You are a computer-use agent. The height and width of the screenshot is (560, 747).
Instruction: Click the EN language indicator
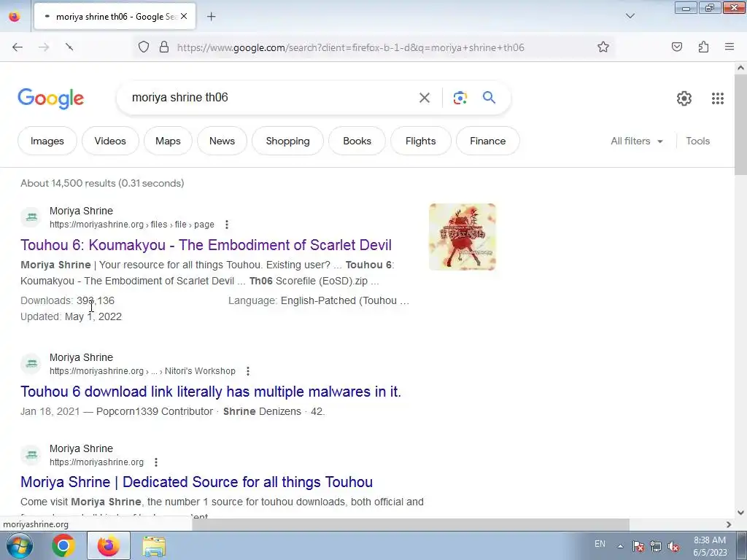point(600,544)
